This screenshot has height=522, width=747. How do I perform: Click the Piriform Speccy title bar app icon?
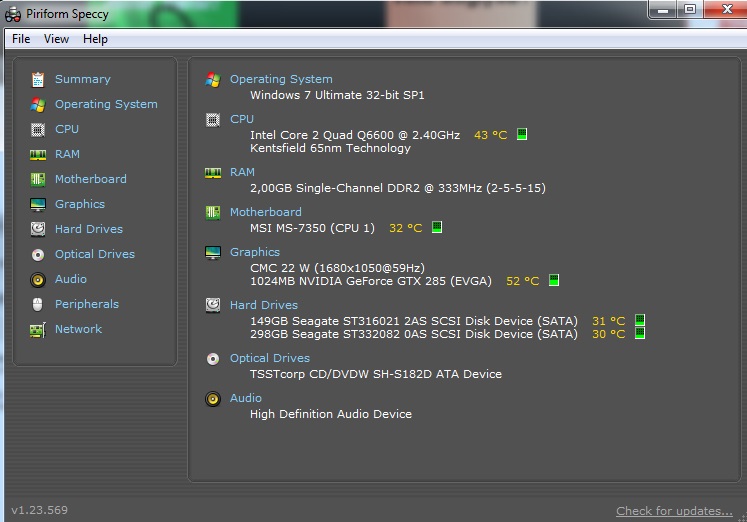[13, 14]
